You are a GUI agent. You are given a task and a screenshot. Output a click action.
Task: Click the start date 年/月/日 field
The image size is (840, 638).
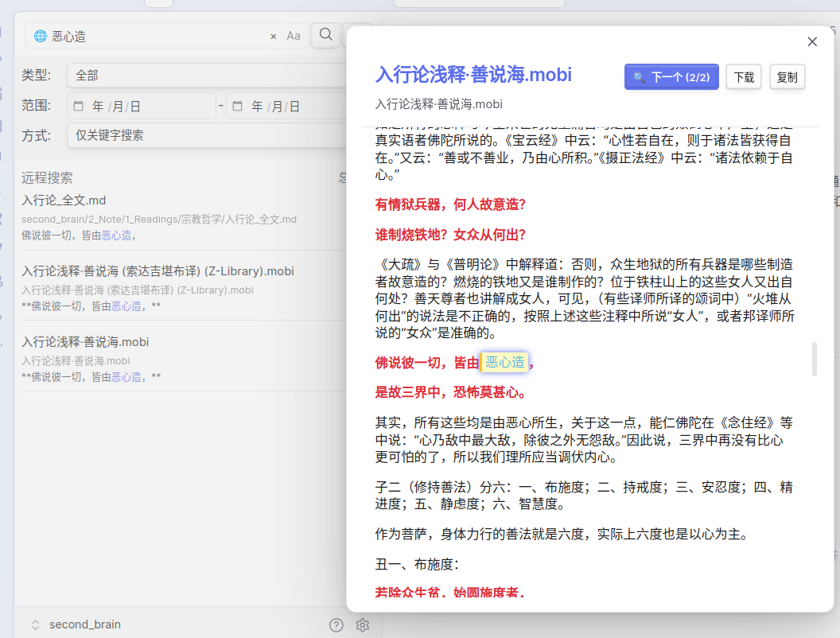(142, 106)
